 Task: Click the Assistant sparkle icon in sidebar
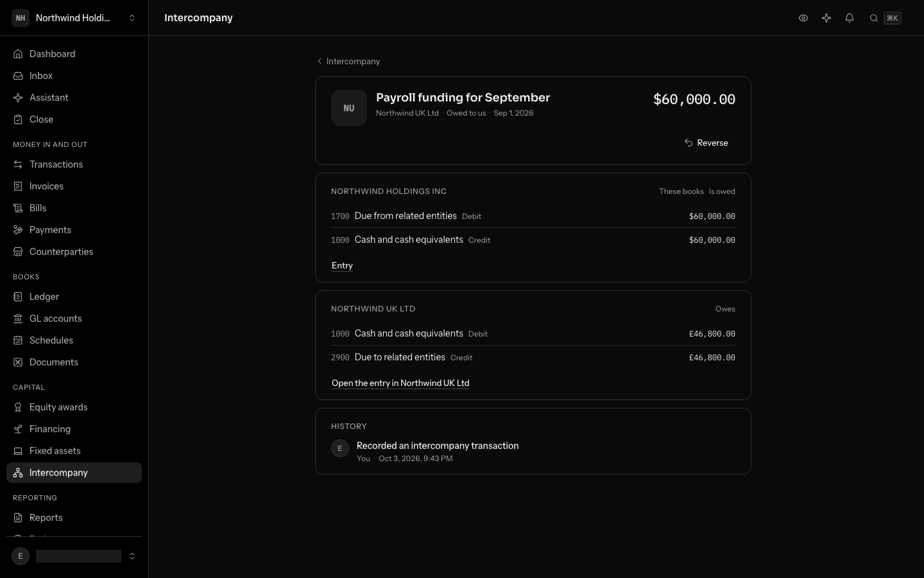(x=18, y=98)
